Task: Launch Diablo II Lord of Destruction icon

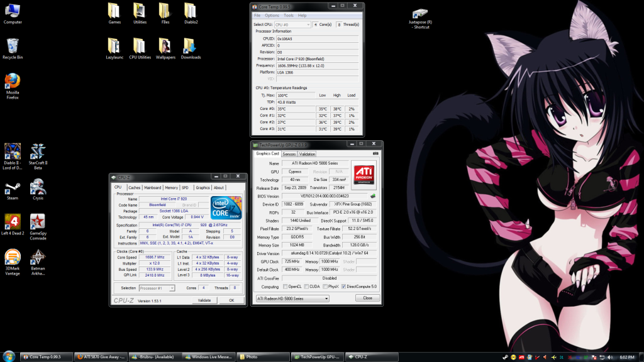Action: point(13,156)
